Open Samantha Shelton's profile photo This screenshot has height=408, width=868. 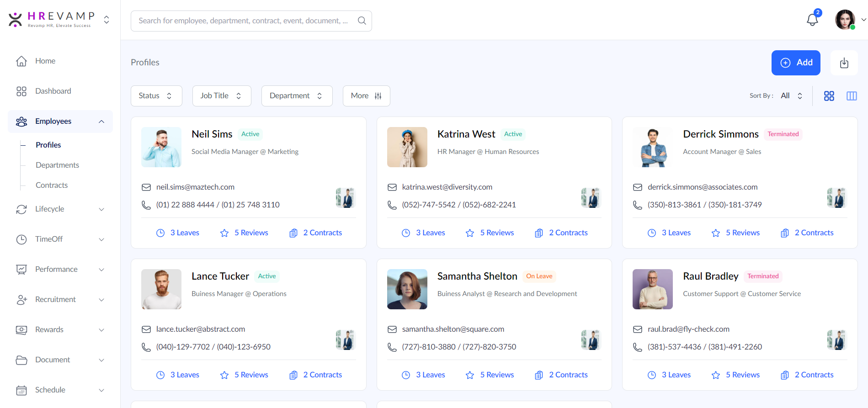(x=407, y=289)
